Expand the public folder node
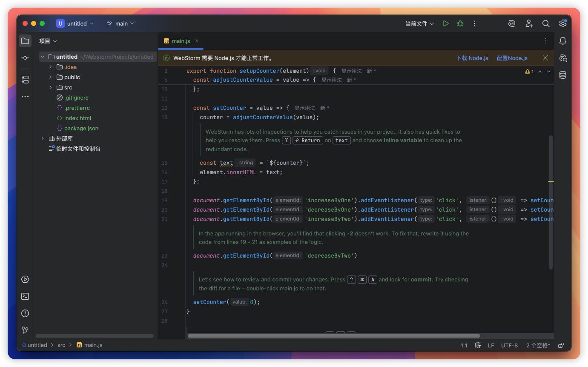This screenshot has width=588, height=367. 50,77
